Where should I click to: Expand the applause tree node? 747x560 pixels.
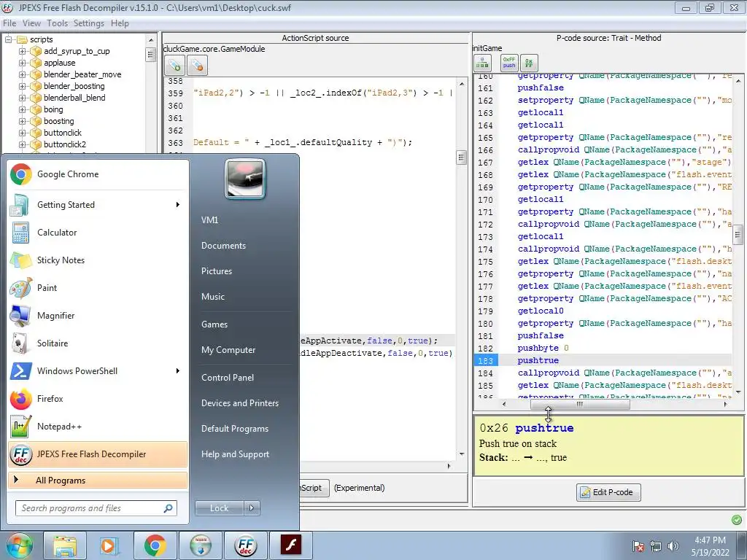tap(22, 63)
